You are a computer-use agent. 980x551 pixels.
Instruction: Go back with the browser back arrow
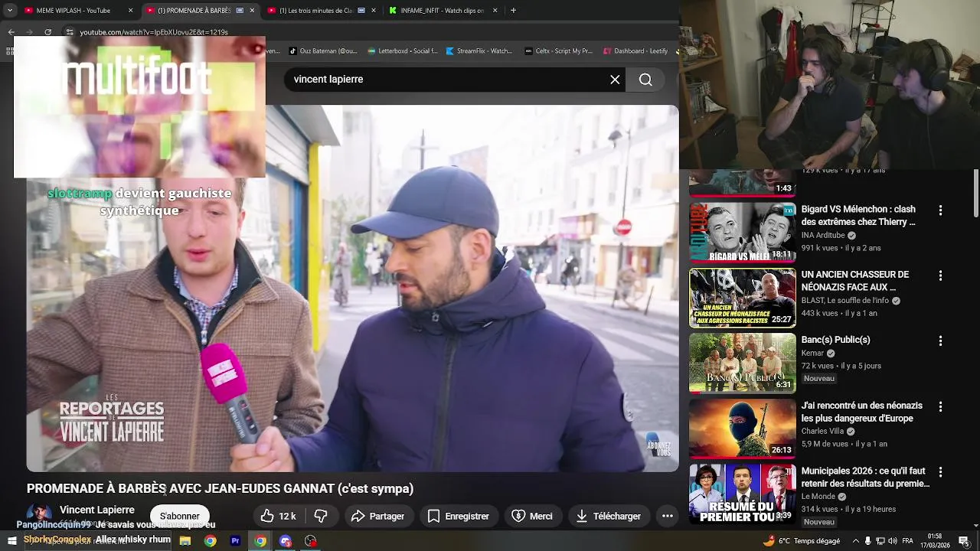click(11, 32)
